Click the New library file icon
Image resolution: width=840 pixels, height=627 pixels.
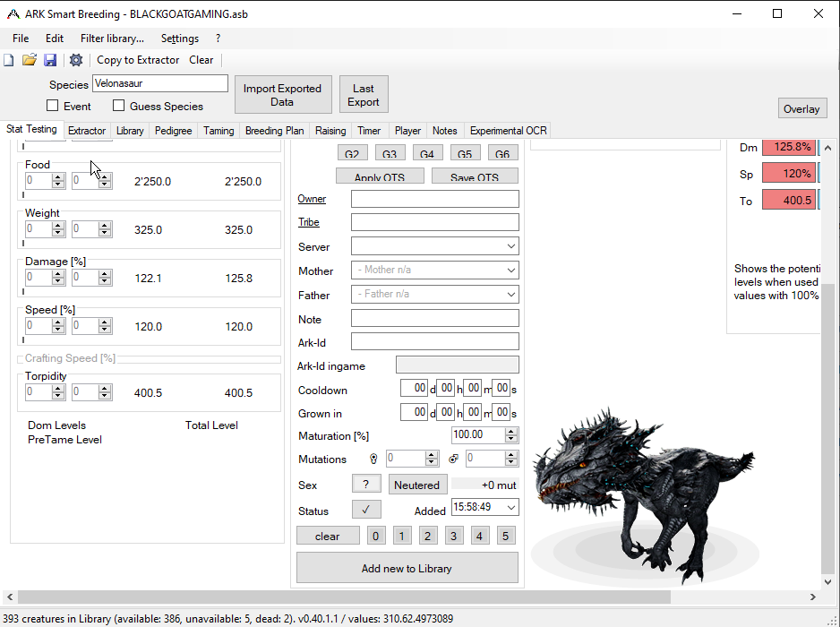coord(9,60)
